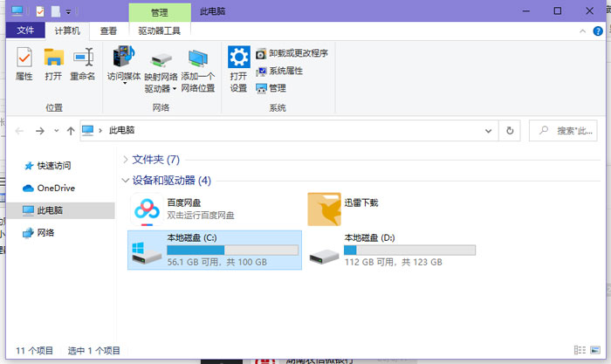611x364 pixels.
Task: Click 卸载或更改程序 in ribbon
Action: point(292,53)
